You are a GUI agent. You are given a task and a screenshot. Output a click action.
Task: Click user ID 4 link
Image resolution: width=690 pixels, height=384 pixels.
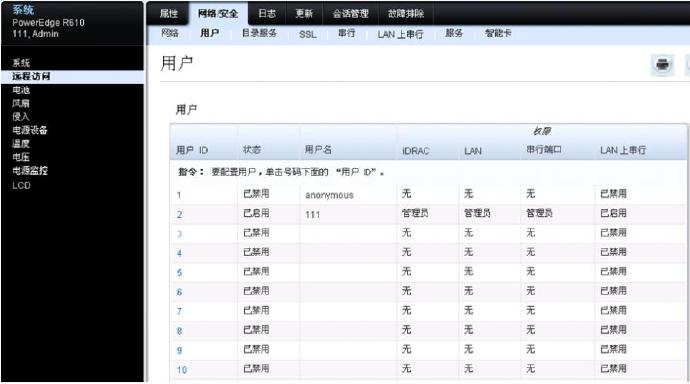click(x=179, y=253)
